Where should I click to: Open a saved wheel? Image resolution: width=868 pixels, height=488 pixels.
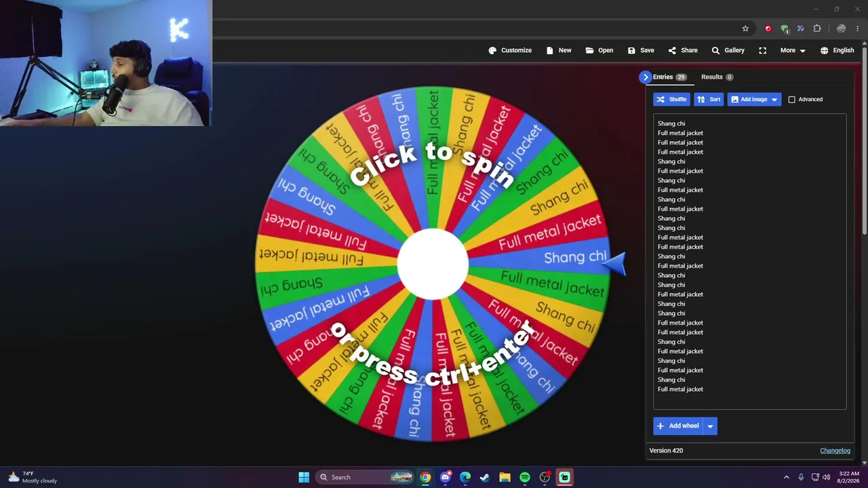click(599, 50)
